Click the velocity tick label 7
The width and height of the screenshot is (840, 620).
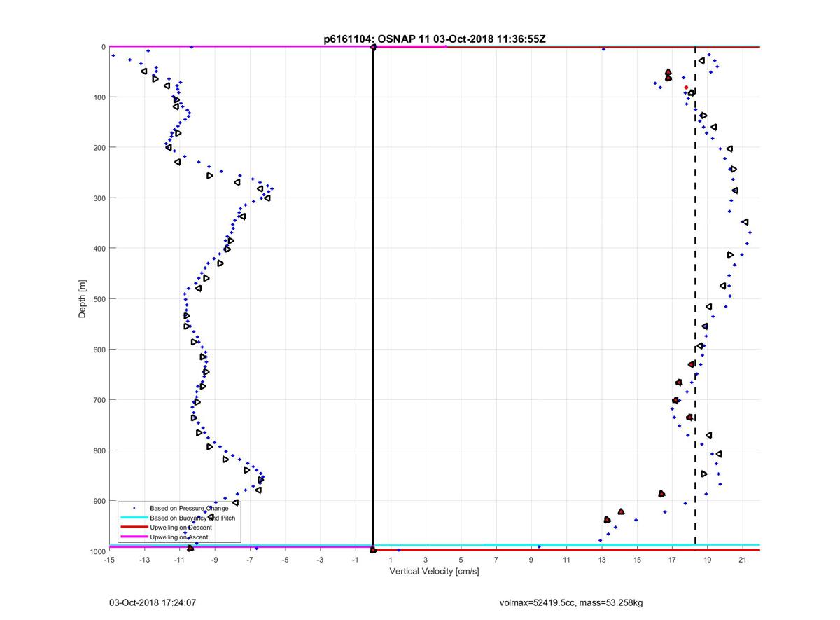tap(496, 560)
